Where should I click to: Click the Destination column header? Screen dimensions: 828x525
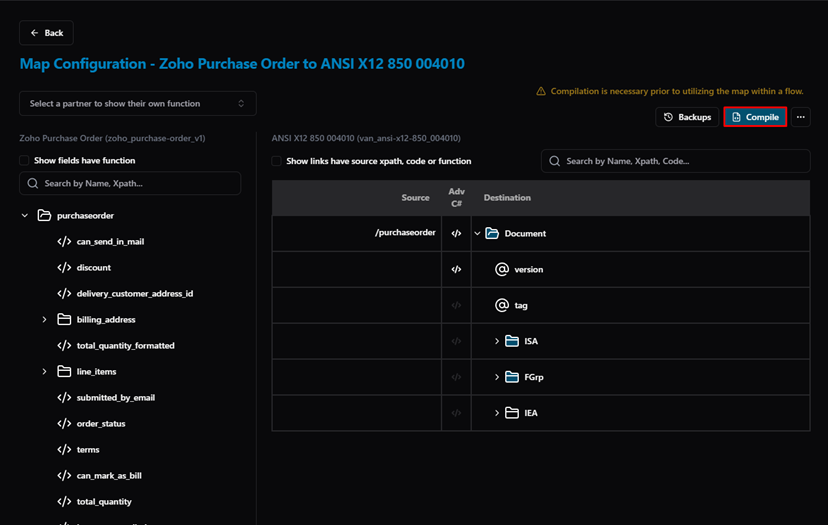tap(507, 198)
